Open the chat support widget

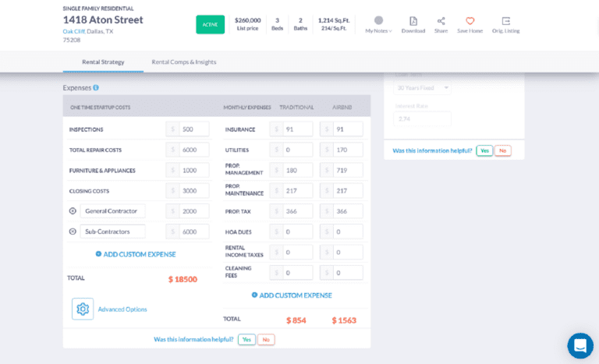(x=580, y=345)
